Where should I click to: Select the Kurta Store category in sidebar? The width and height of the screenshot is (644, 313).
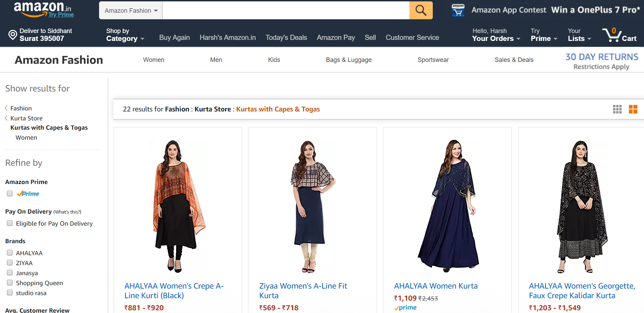point(26,118)
